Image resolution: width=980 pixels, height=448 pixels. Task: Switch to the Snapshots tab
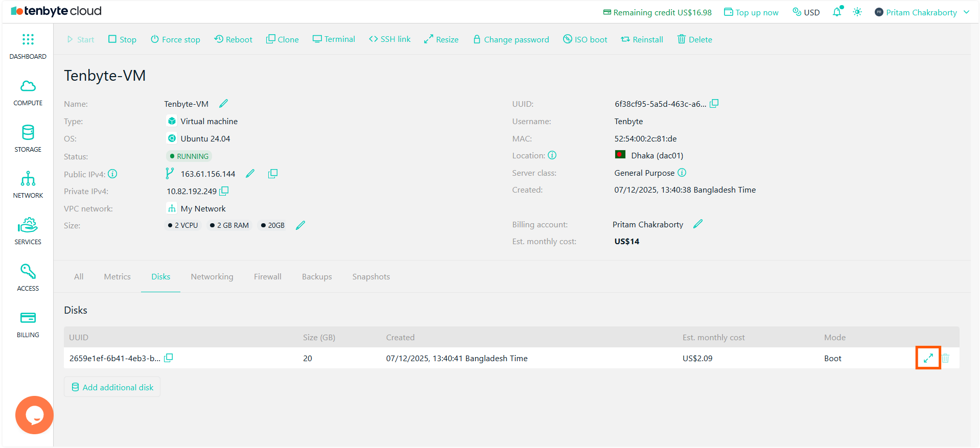coord(371,276)
